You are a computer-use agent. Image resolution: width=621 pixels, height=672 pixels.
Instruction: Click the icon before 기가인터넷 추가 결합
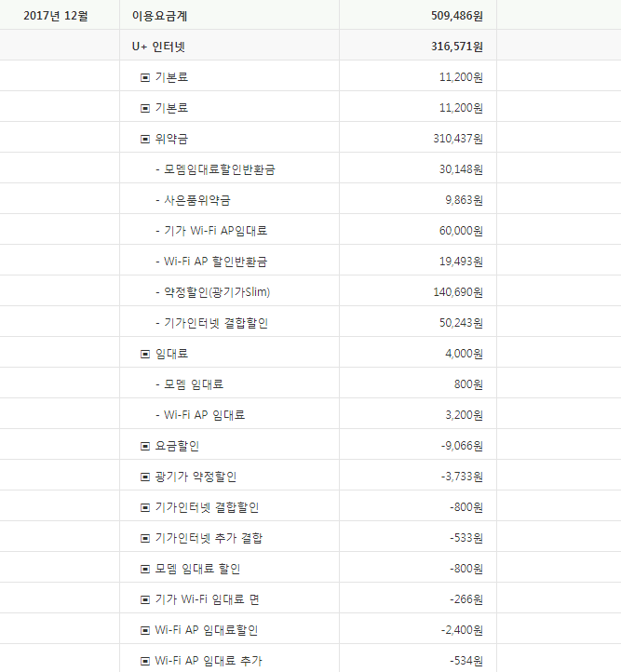coord(144,538)
